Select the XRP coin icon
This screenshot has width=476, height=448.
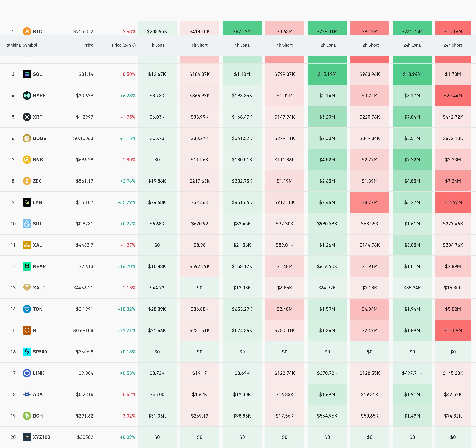coord(27,117)
